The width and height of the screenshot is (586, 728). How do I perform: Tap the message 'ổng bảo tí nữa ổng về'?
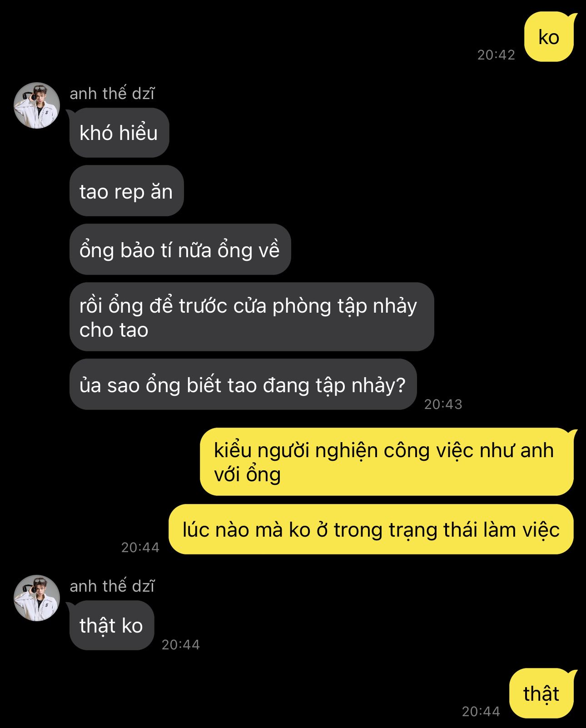pos(180,249)
